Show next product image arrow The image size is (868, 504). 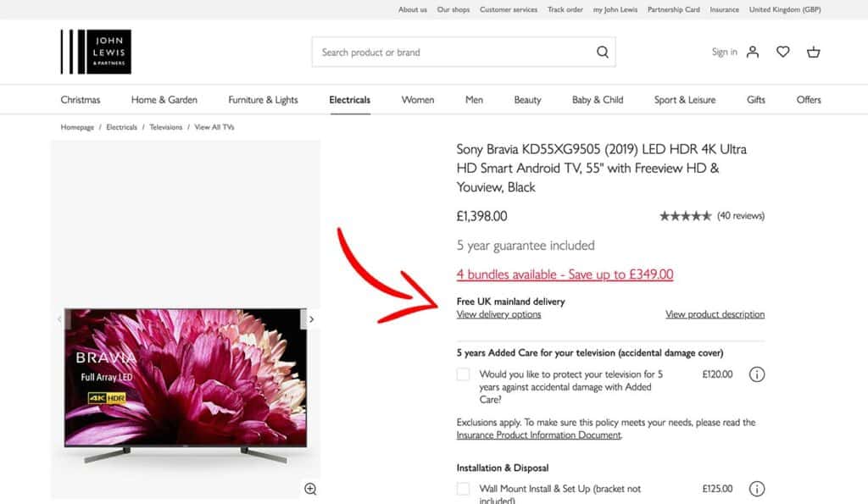(311, 319)
